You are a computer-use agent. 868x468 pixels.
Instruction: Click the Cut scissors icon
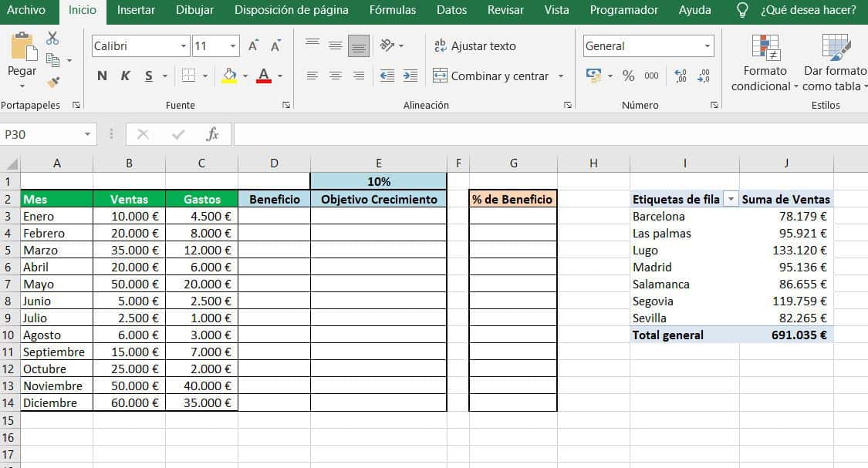click(x=52, y=39)
